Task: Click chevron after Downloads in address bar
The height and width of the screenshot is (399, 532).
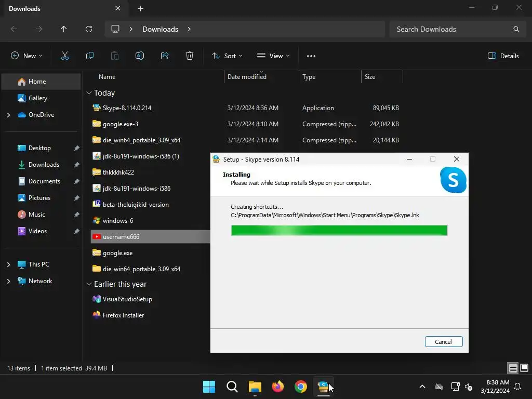Action: tap(189, 29)
